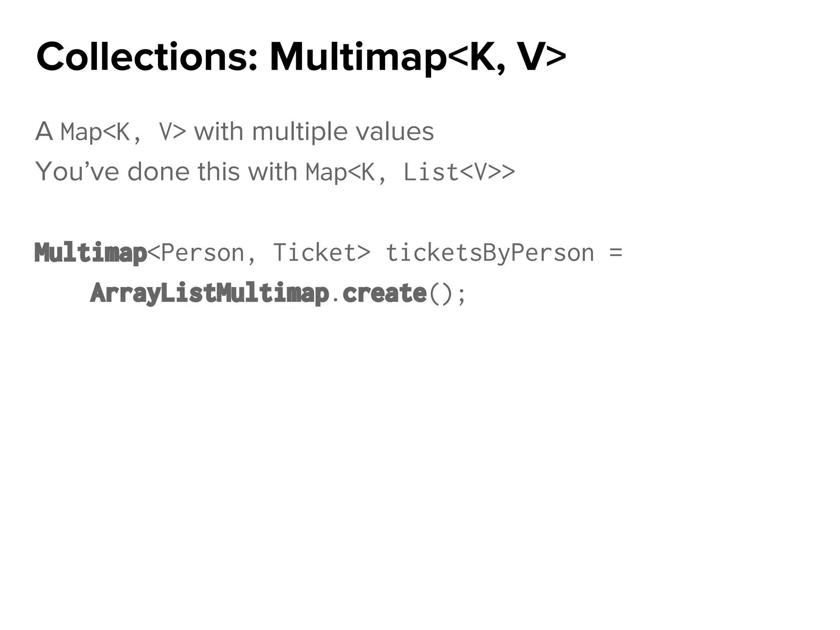840x630 pixels.
Task: Click the "Ticket" type parameter in the code
Action: (315, 253)
